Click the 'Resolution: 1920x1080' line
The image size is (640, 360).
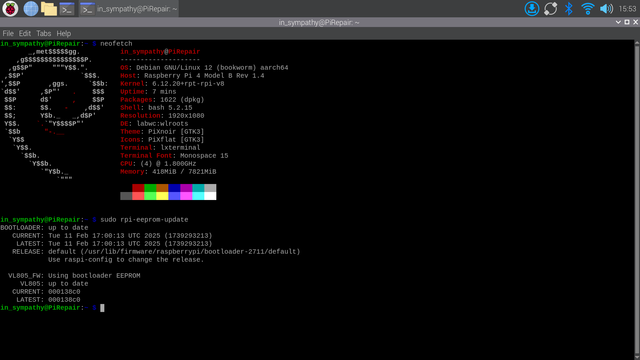[162, 116]
